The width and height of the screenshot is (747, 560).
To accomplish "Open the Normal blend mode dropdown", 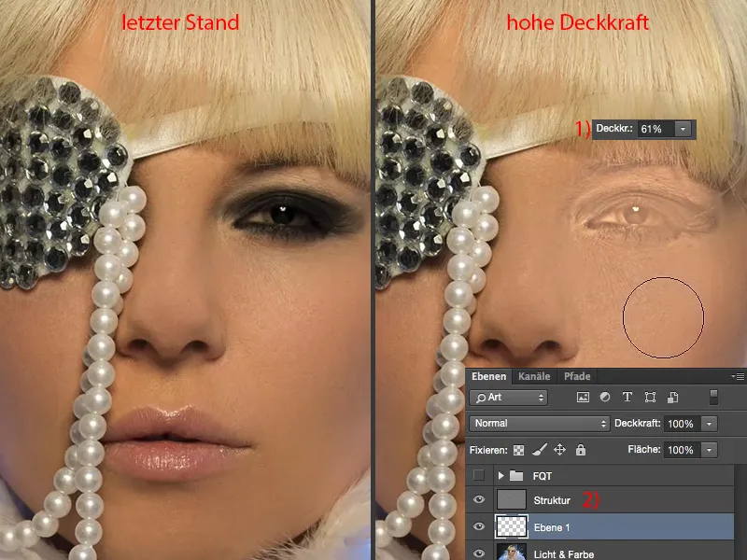I will [540, 424].
